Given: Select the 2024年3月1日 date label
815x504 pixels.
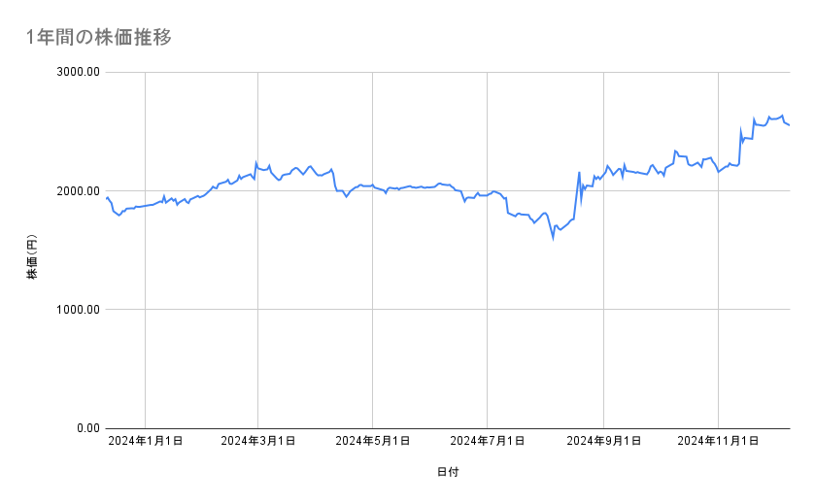Looking at the screenshot, I should [x=257, y=442].
